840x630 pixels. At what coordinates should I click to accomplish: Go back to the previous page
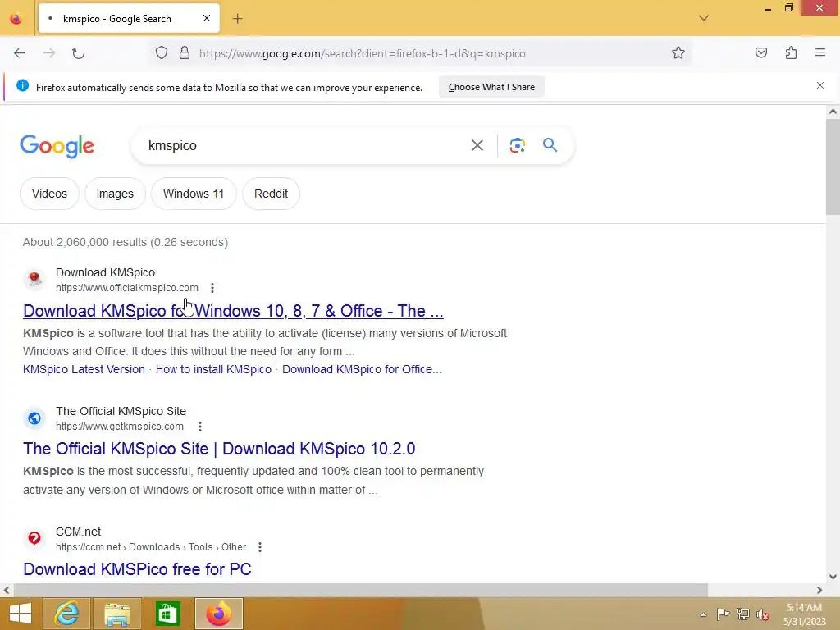click(20, 53)
